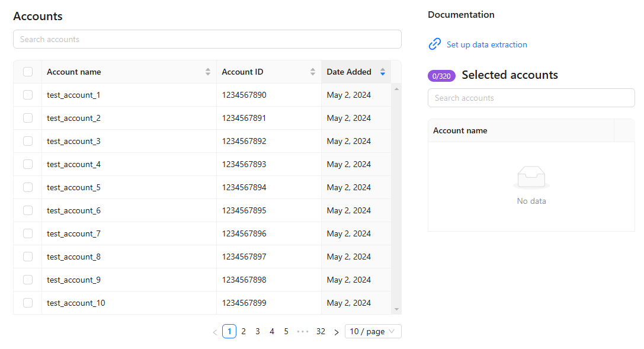Open the 10 / page size dropdown
This screenshot has width=644, height=349.
click(373, 331)
